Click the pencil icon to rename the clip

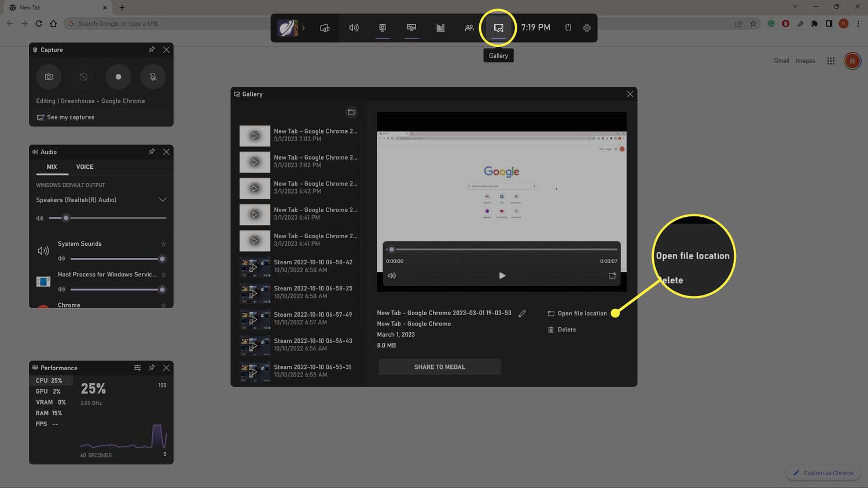tap(522, 313)
